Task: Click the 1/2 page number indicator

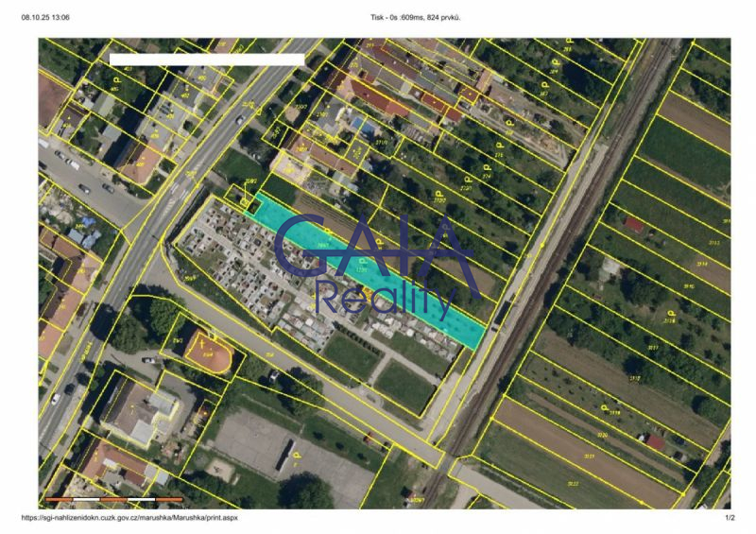Action: click(729, 519)
